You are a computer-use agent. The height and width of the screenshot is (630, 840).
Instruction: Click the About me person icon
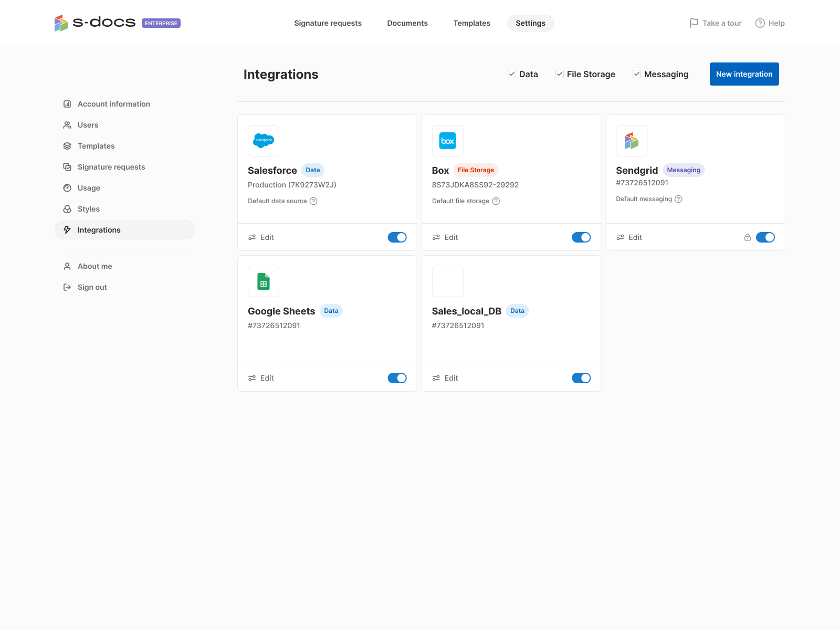(x=67, y=266)
